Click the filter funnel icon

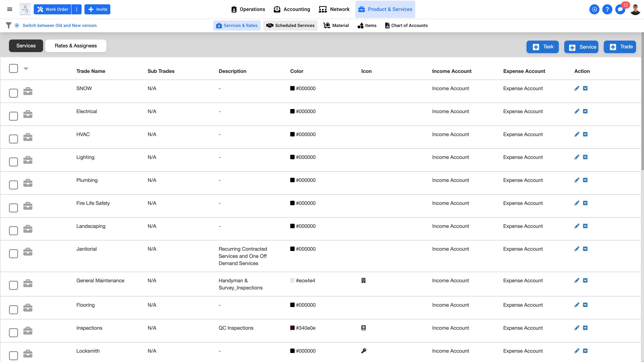point(8,25)
